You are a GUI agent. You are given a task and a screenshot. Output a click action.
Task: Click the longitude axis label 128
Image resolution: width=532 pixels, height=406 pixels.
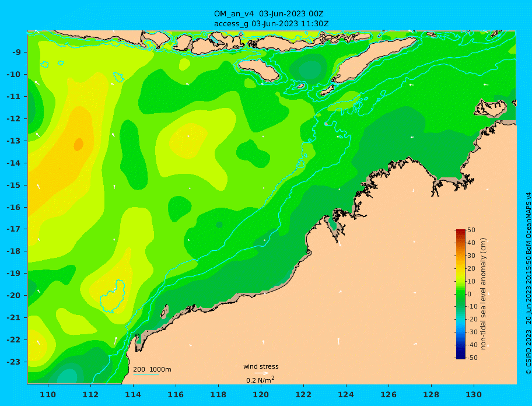[431, 394]
